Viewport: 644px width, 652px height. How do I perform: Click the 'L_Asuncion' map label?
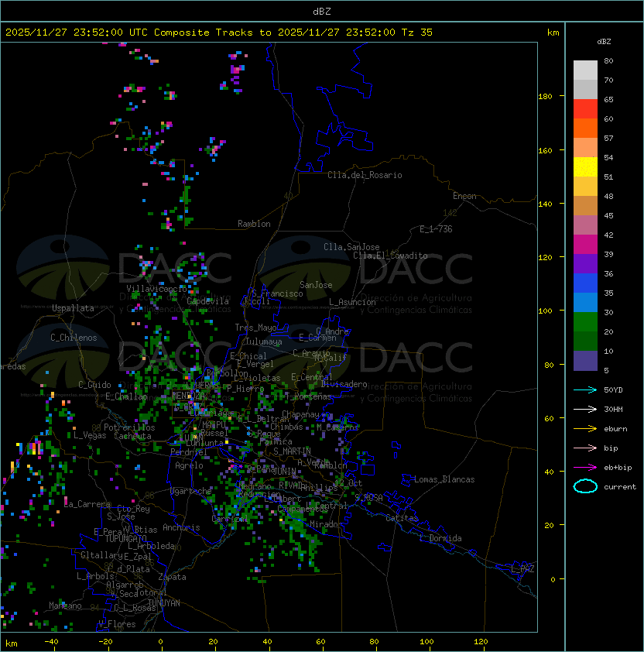[x=352, y=302]
